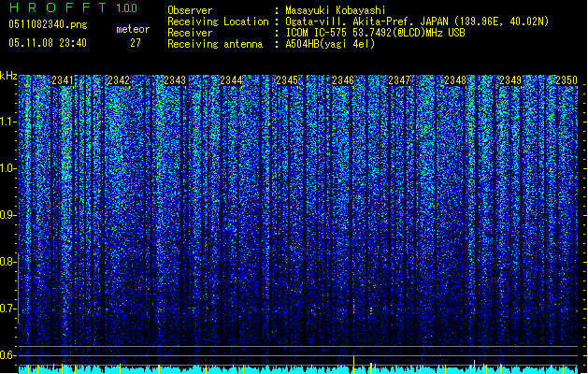
Task: Click the 1.1 frequency axis label
Action: click(x=7, y=122)
